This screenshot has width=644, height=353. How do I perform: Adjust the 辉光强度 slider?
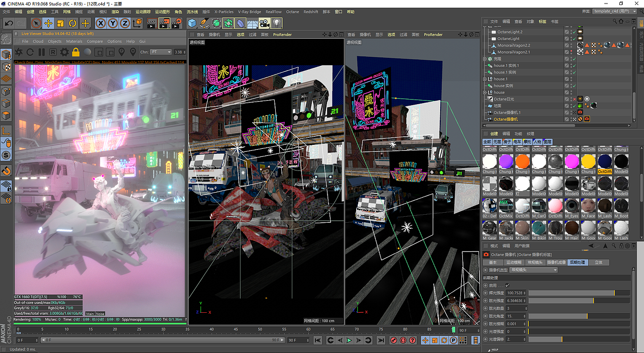(578, 293)
